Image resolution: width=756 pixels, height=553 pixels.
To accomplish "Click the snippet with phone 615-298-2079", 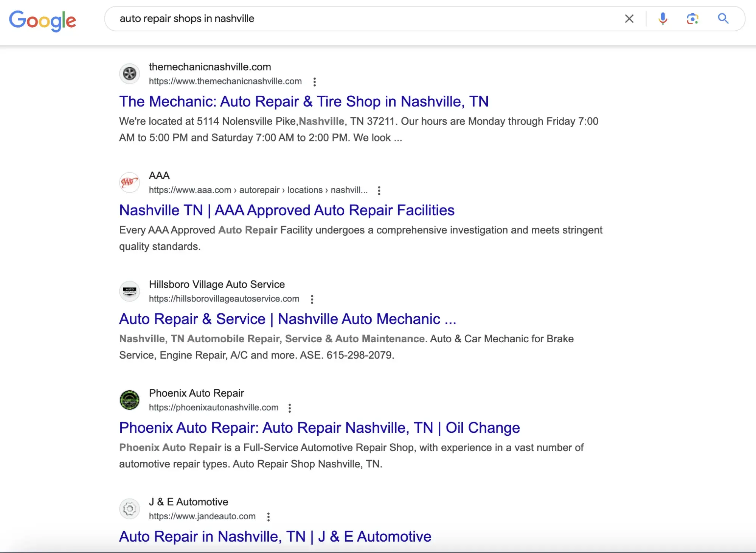I will pyautogui.click(x=346, y=347).
